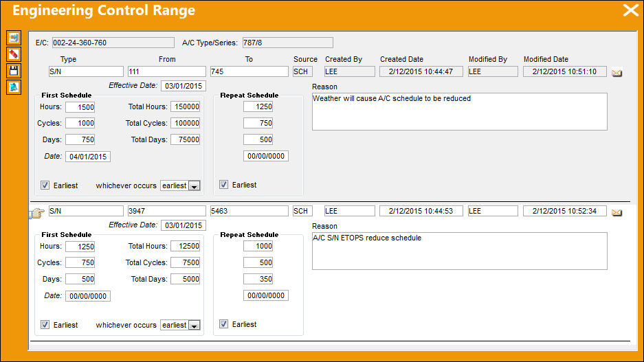This screenshot has width=644, height=362.
Task: Click the Total Days field showing 5000
Action: click(x=186, y=279)
